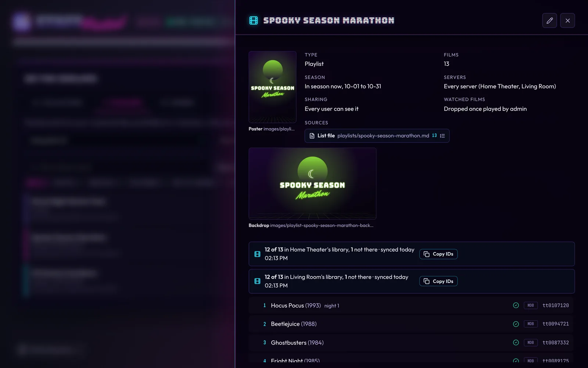Click "Dropped once played by admin" value
This screenshot has height=368, width=588.
point(485,109)
